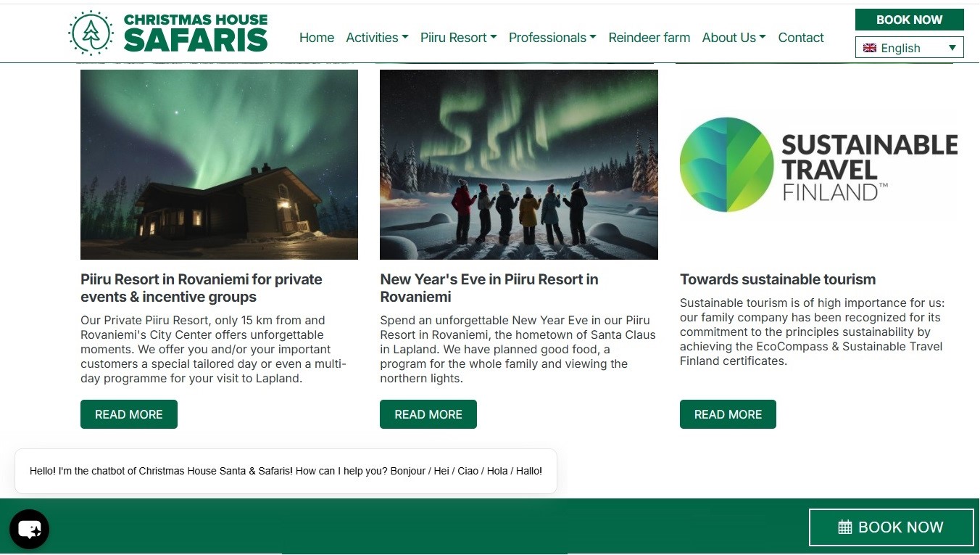The image size is (980, 555).
Task: Open the New Year's Eve aurora image
Action: 519,165
